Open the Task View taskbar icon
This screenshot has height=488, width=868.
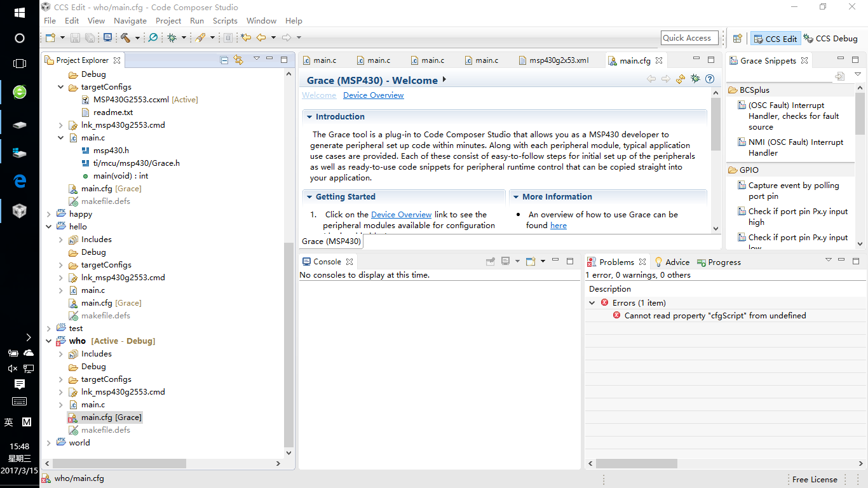20,64
